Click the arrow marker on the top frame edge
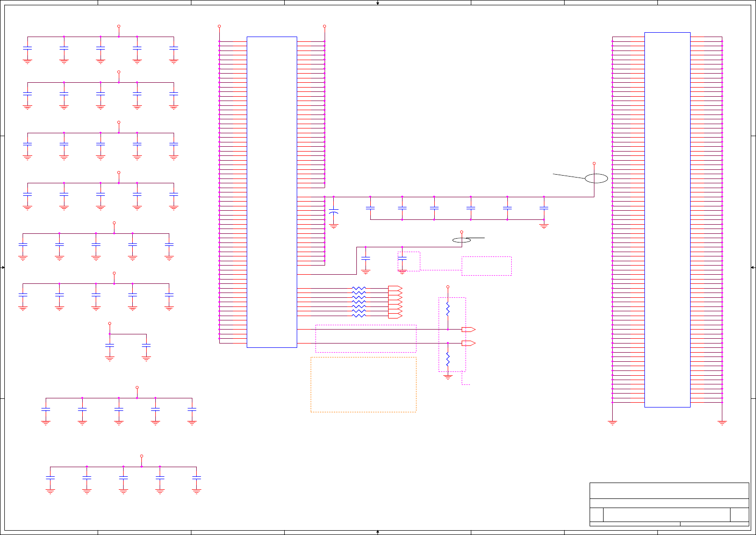756x535 pixels. pos(378,3)
